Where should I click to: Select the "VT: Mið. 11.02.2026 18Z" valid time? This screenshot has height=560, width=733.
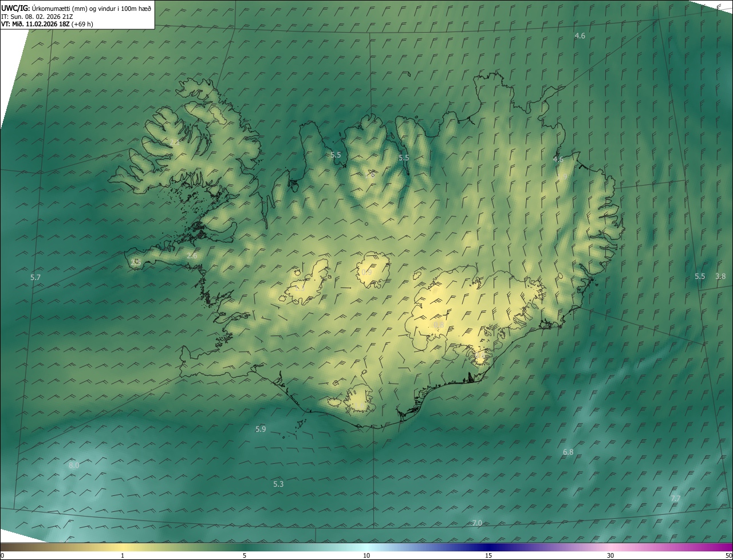[35, 24]
